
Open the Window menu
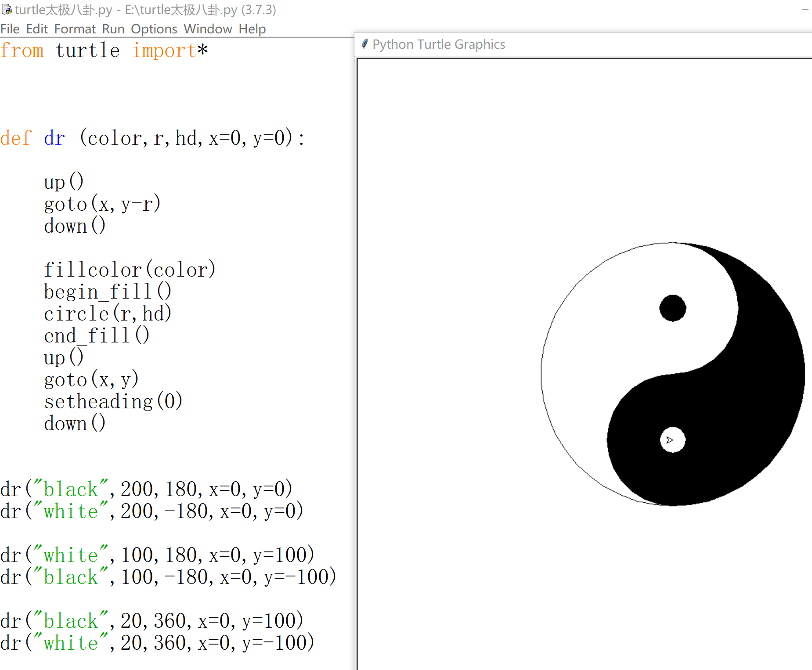[208, 29]
